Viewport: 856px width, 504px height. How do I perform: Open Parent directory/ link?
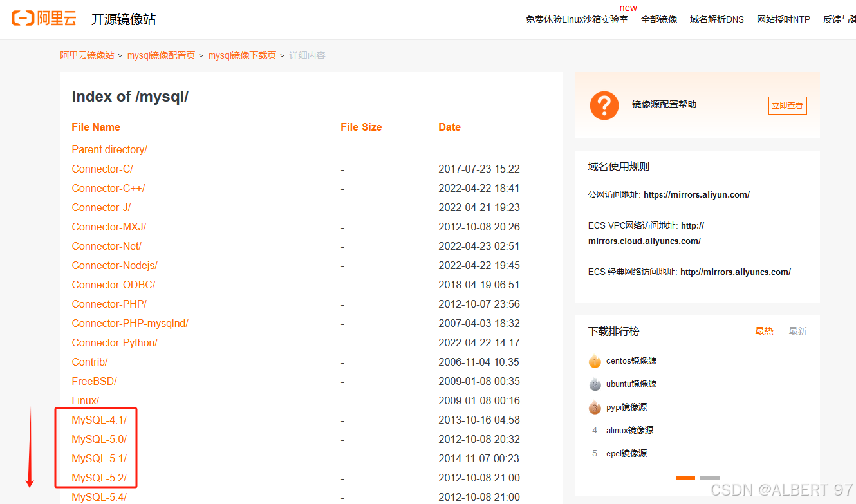tap(109, 149)
